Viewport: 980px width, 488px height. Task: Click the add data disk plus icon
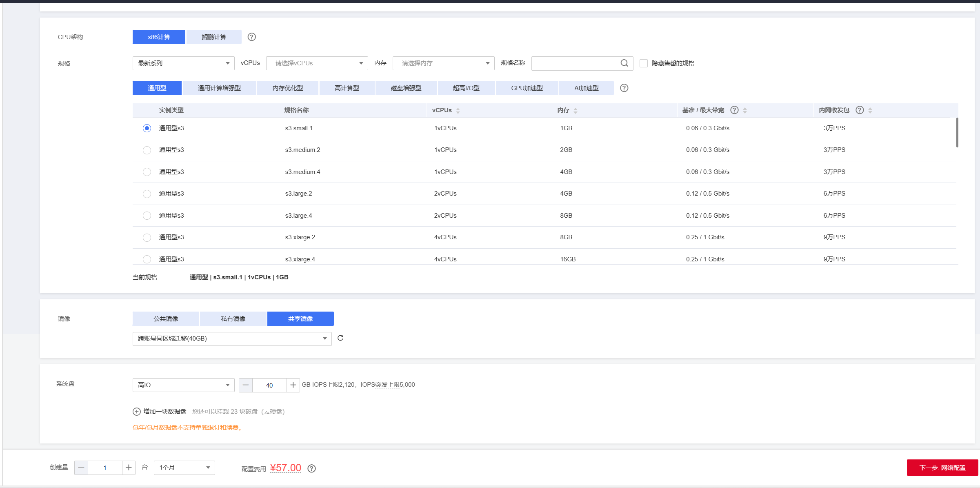pyautogui.click(x=137, y=412)
